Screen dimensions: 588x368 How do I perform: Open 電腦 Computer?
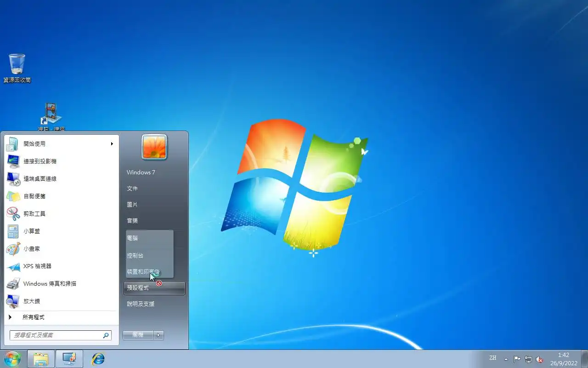(x=155, y=238)
